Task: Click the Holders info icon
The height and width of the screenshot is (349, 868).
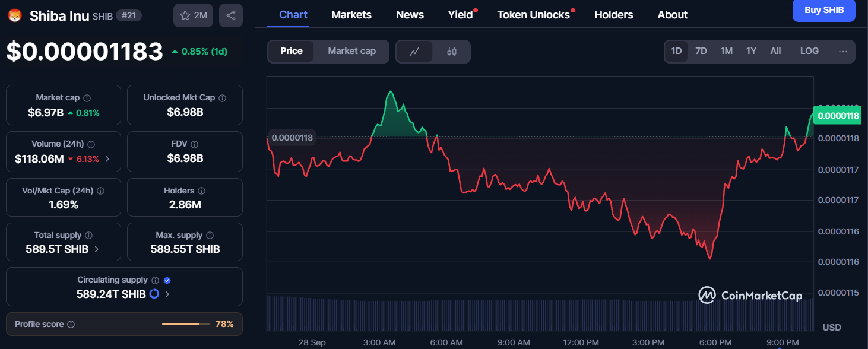Action: click(202, 191)
